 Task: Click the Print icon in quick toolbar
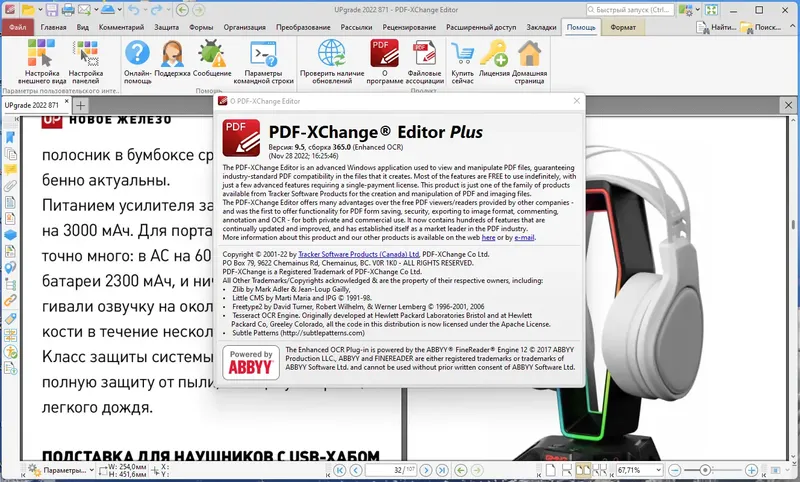67,10
